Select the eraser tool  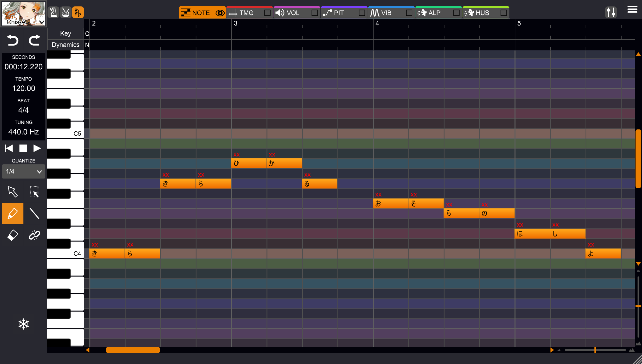click(13, 235)
